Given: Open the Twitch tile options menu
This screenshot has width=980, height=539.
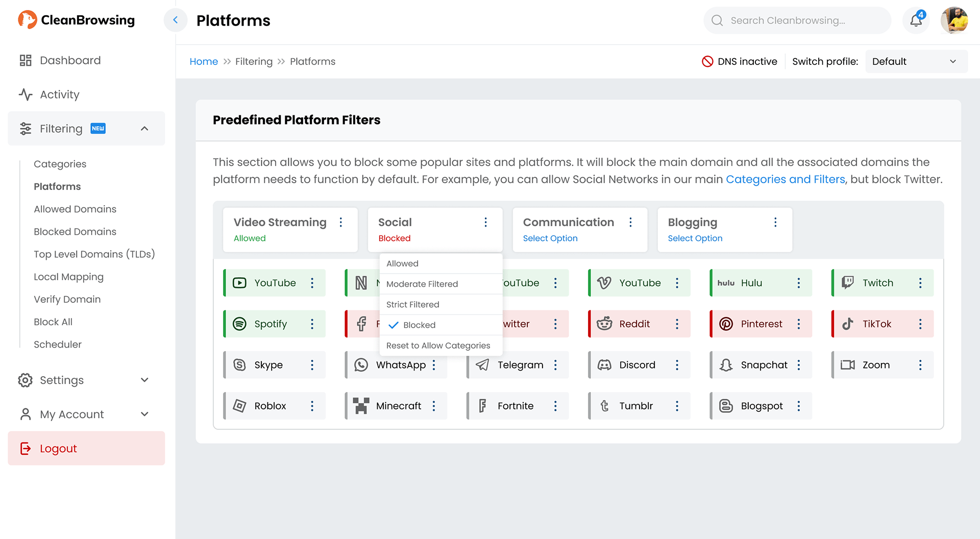Looking at the screenshot, I should point(920,283).
